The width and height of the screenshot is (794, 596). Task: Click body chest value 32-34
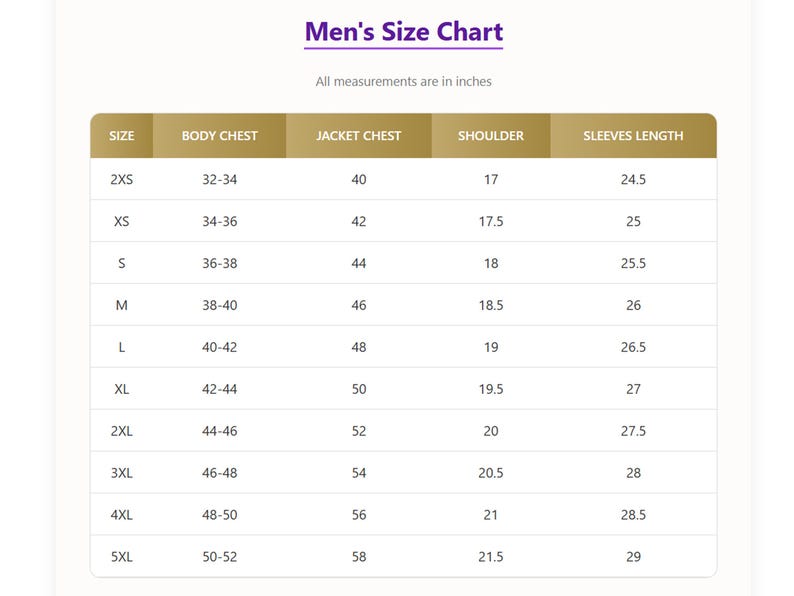point(219,179)
